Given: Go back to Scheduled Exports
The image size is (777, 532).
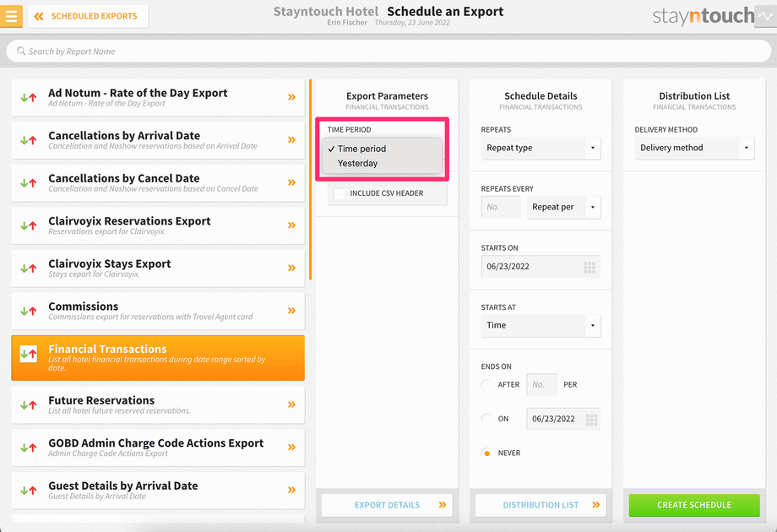Looking at the screenshot, I should pyautogui.click(x=88, y=16).
